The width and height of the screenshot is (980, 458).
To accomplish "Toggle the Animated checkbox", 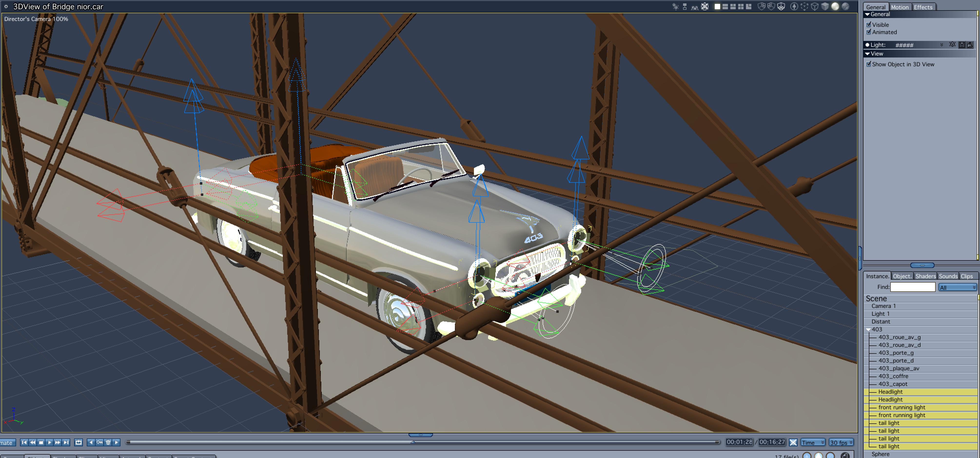I will tap(869, 32).
